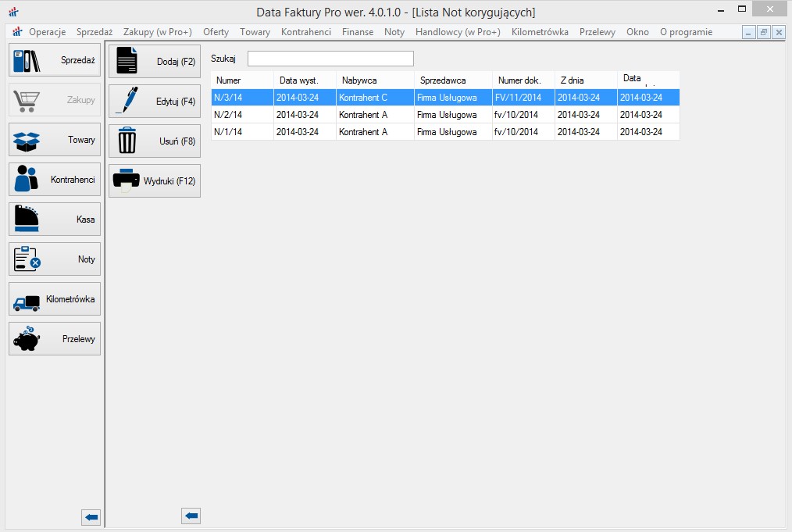The height and width of the screenshot is (532, 792).
Task: Click into the Szukaj search field
Action: tap(330, 59)
